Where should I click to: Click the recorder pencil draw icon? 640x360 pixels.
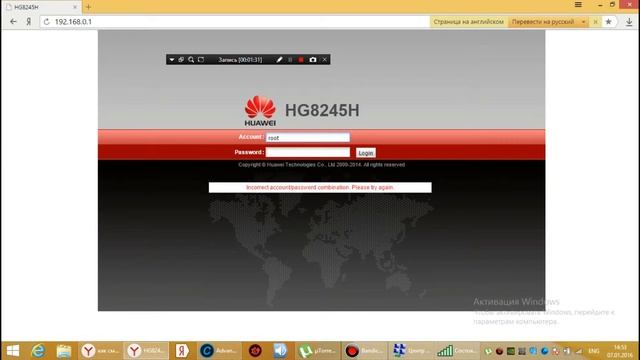point(279,60)
